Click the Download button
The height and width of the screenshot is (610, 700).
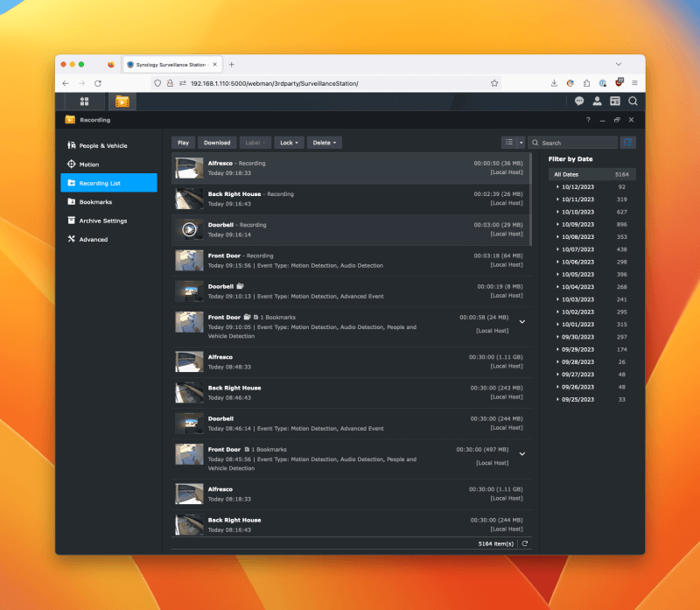pyautogui.click(x=217, y=143)
